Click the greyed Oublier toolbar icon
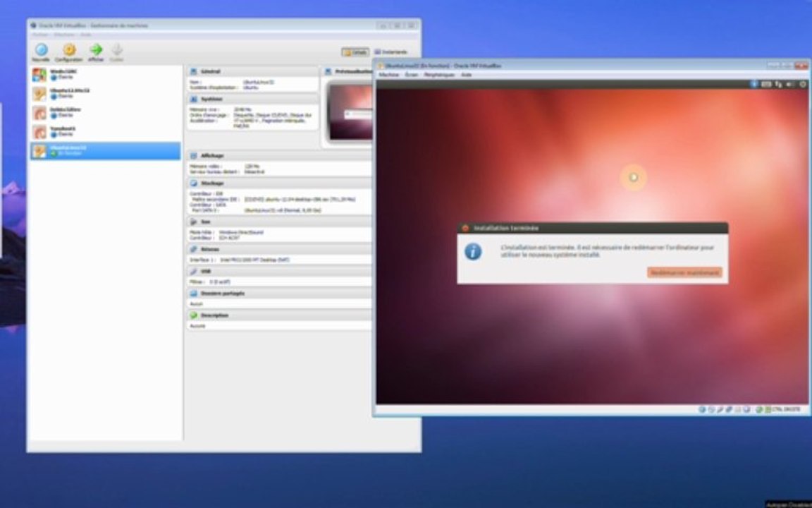The width and height of the screenshot is (812, 508). 117,50
